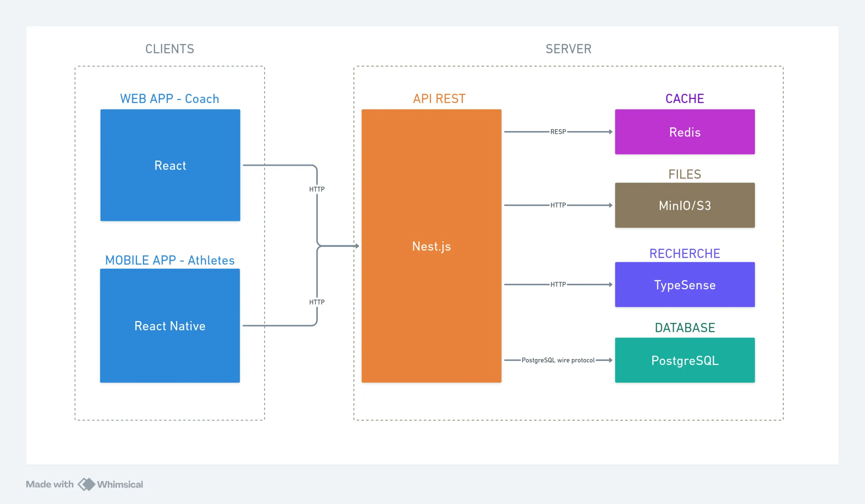The height and width of the screenshot is (504, 865).
Task: Select the green PostgreSQL box
Action: 685,360
